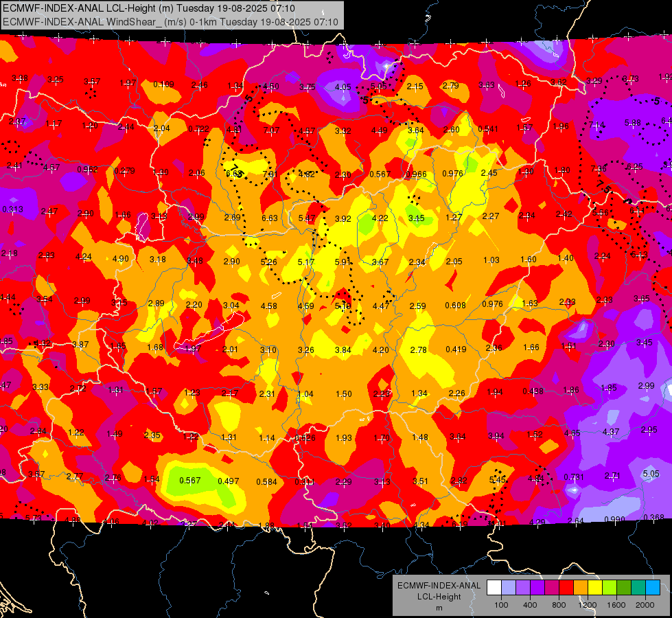Click the wind shear value 4.22
Viewport: 672px width, 618px height.
pyautogui.click(x=380, y=218)
